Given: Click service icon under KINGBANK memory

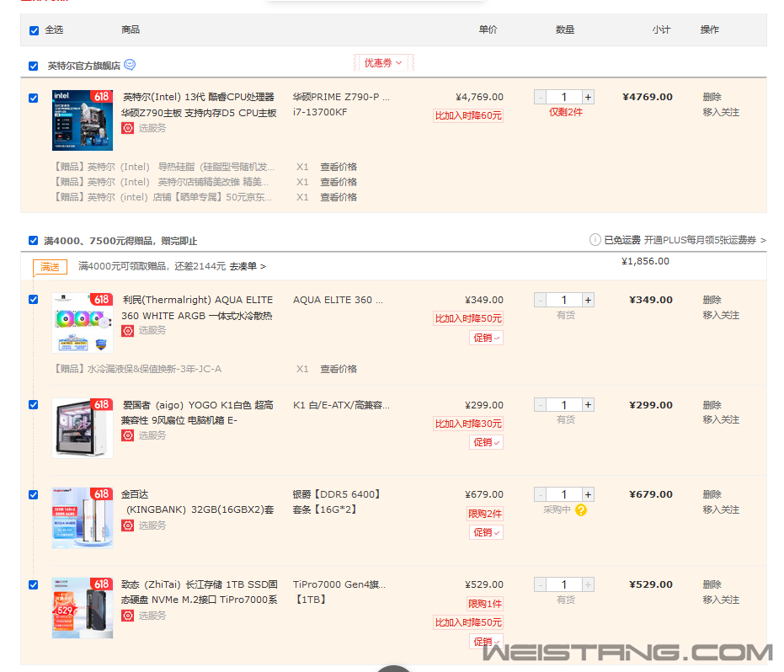Looking at the screenshot, I should click(127, 525).
